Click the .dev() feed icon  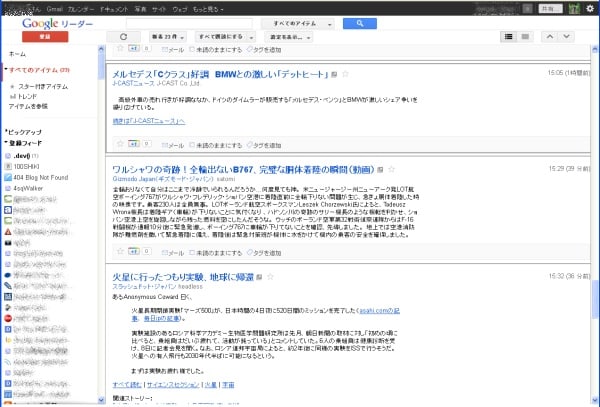8,156
